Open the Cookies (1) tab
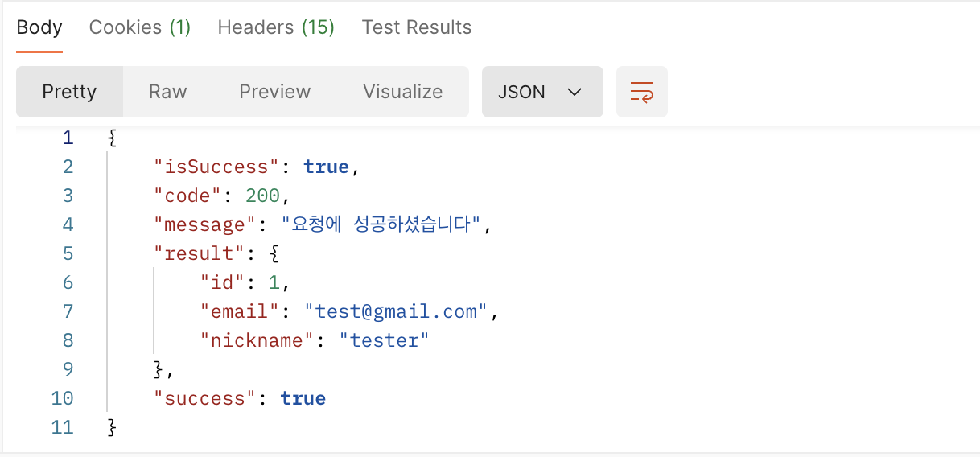The height and width of the screenshot is (457, 980). pos(139,27)
